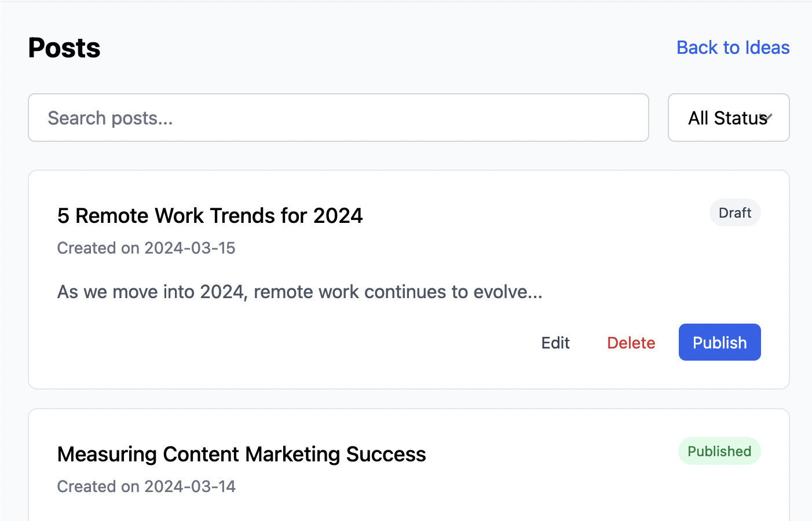This screenshot has height=521, width=812.
Task: Click the Posts page heading
Action: tap(64, 47)
